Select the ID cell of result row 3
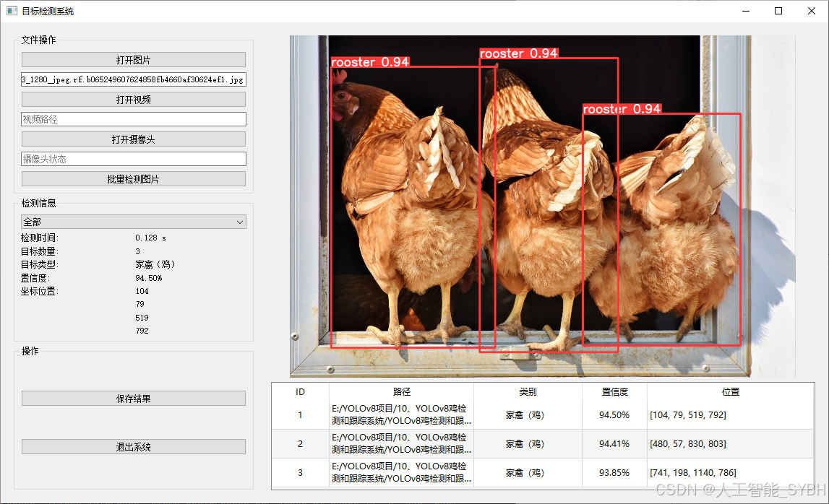This screenshot has height=504, width=829. point(300,472)
